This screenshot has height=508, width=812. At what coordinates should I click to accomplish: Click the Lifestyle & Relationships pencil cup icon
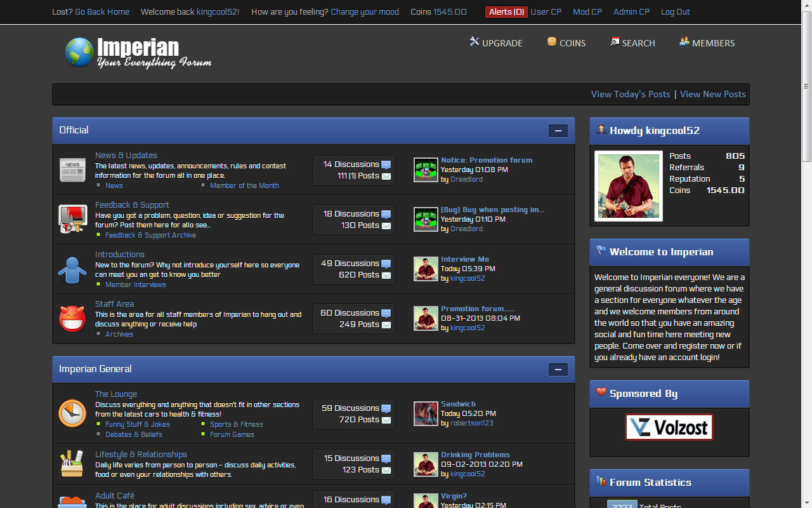pyautogui.click(x=72, y=464)
